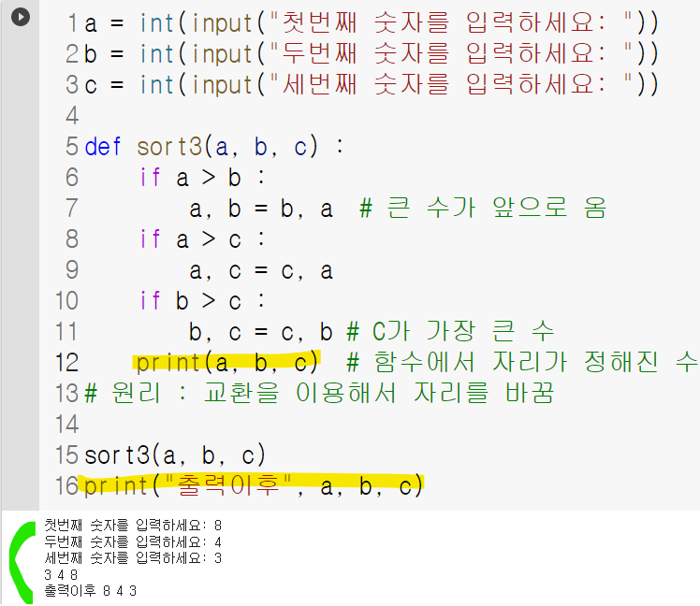Click 'if b > c :' on line 10

pos(203,301)
